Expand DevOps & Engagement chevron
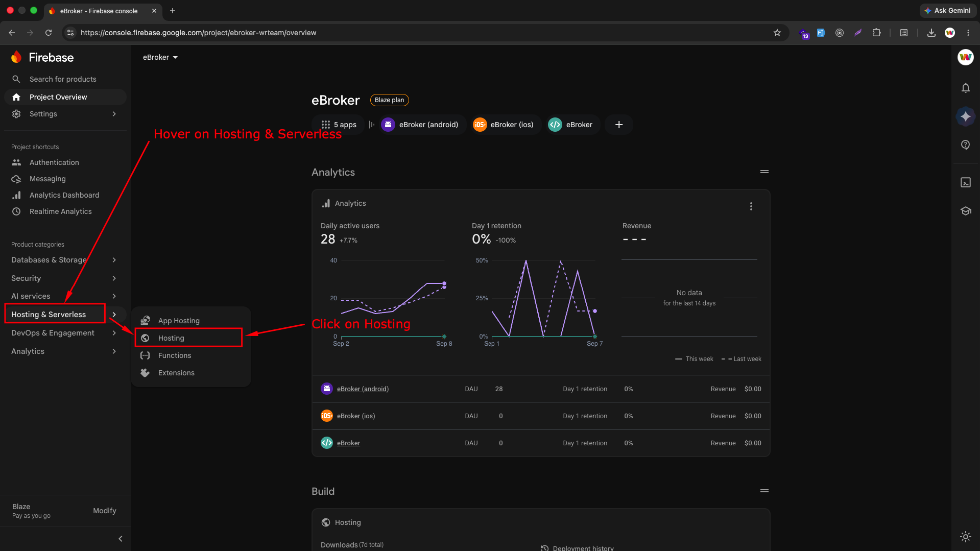Image resolution: width=980 pixels, height=551 pixels. pyautogui.click(x=114, y=333)
